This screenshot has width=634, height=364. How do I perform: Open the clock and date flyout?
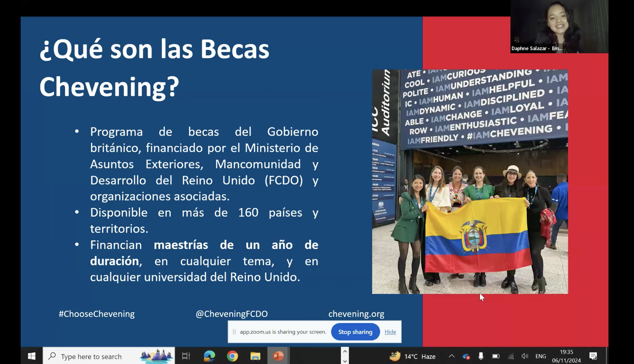tap(566, 356)
